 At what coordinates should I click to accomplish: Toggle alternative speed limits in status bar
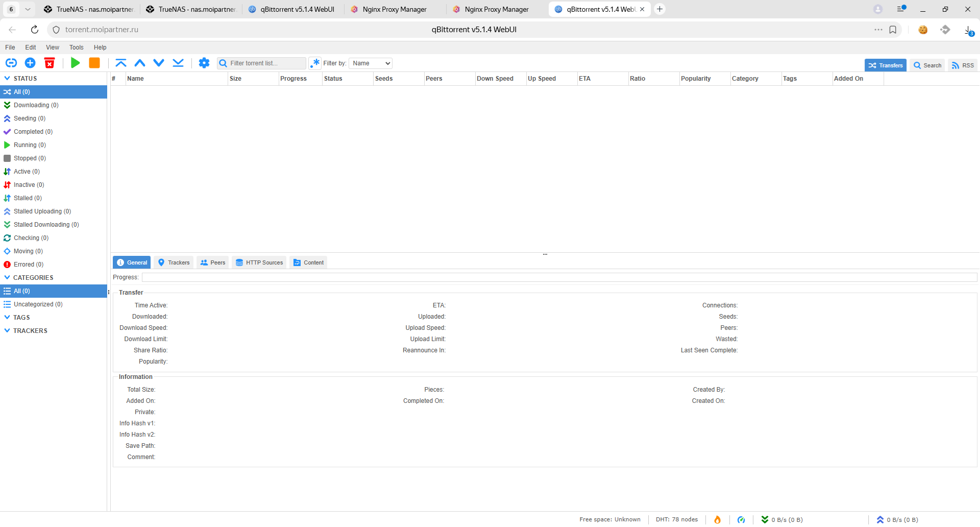pos(741,519)
